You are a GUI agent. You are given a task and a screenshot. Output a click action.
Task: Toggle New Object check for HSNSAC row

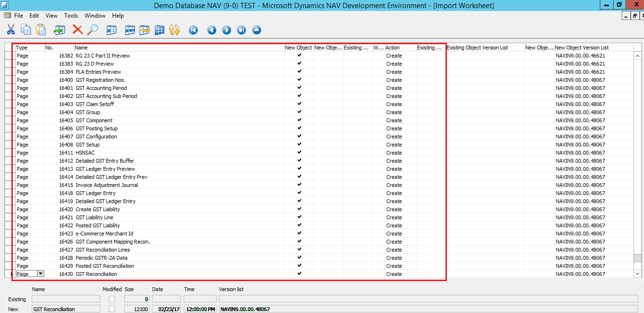click(x=299, y=152)
